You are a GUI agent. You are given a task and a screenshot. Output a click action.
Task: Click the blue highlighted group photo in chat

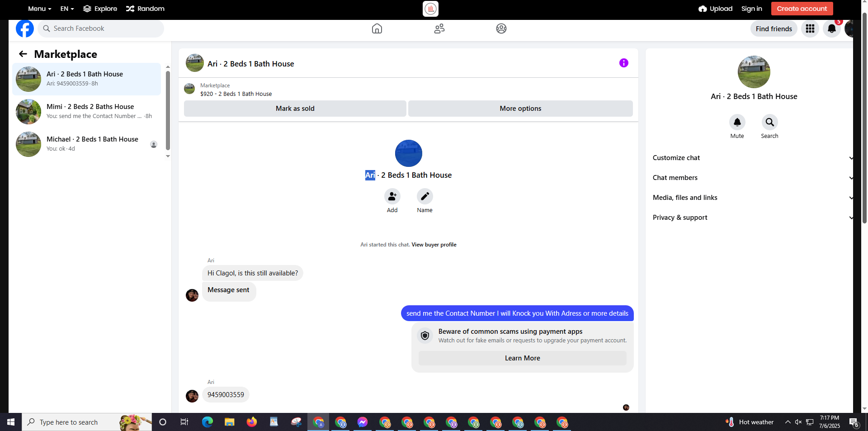point(409,153)
